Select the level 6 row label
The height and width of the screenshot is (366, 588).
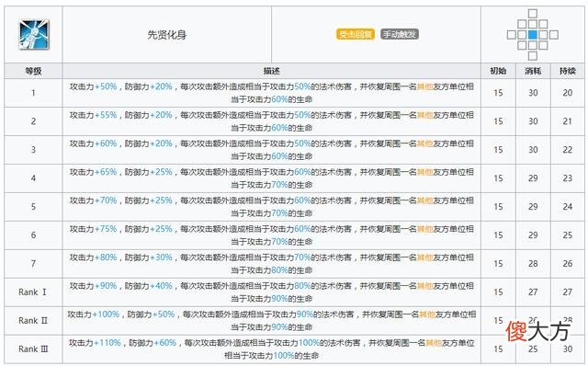click(33, 235)
